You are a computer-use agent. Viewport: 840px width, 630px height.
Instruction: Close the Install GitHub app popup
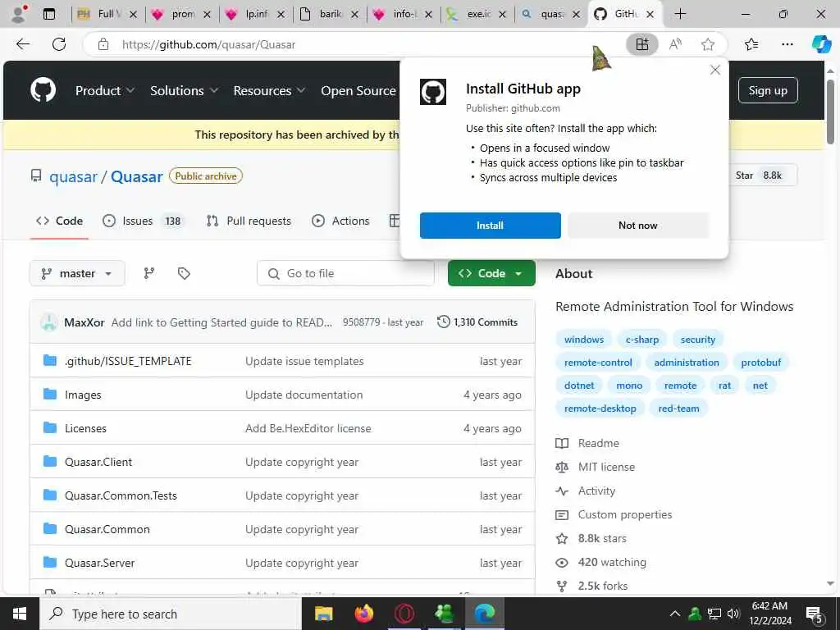pyautogui.click(x=714, y=70)
